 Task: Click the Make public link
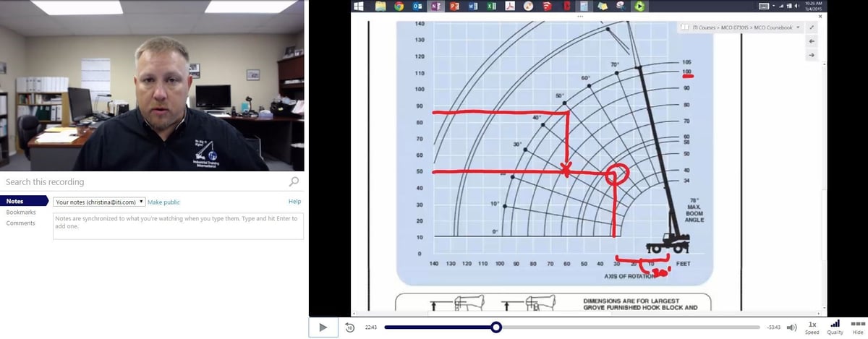163,202
